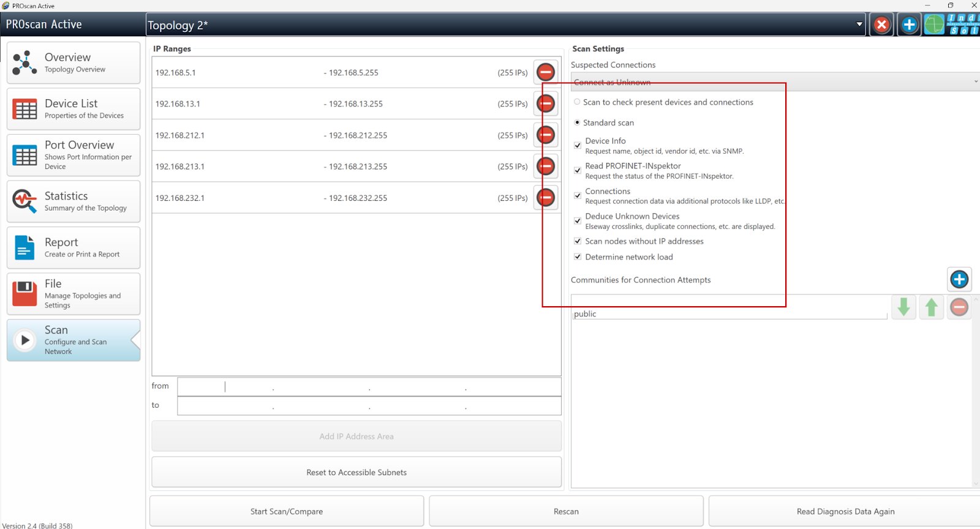The width and height of the screenshot is (980, 529).
Task: Toggle Determine network load checkbox
Action: coord(578,257)
